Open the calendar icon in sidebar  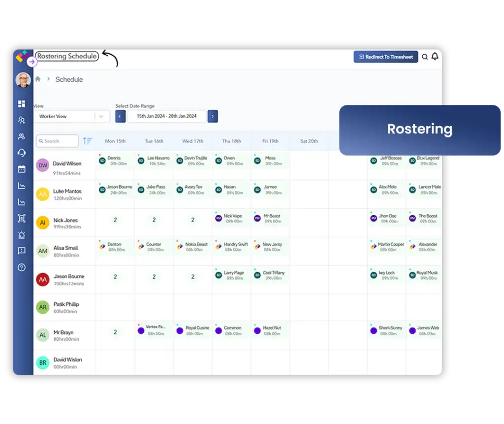[22, 169]
